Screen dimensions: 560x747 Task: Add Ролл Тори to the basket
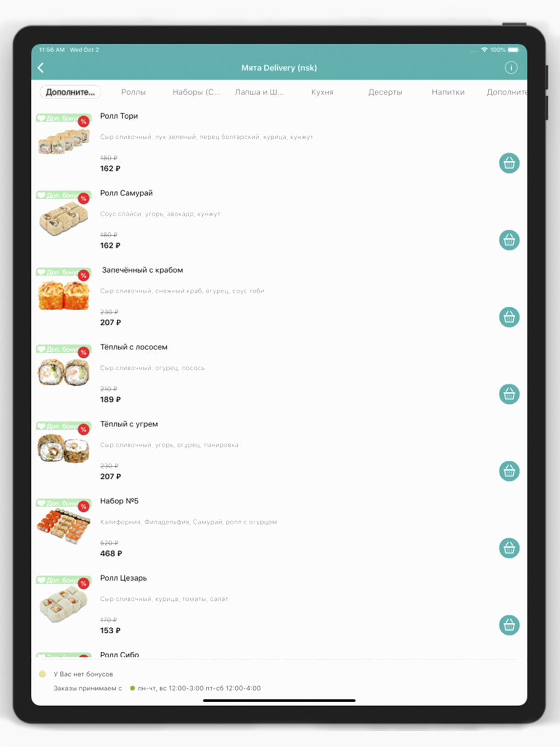pyautogui.click(x=509, y=163)
